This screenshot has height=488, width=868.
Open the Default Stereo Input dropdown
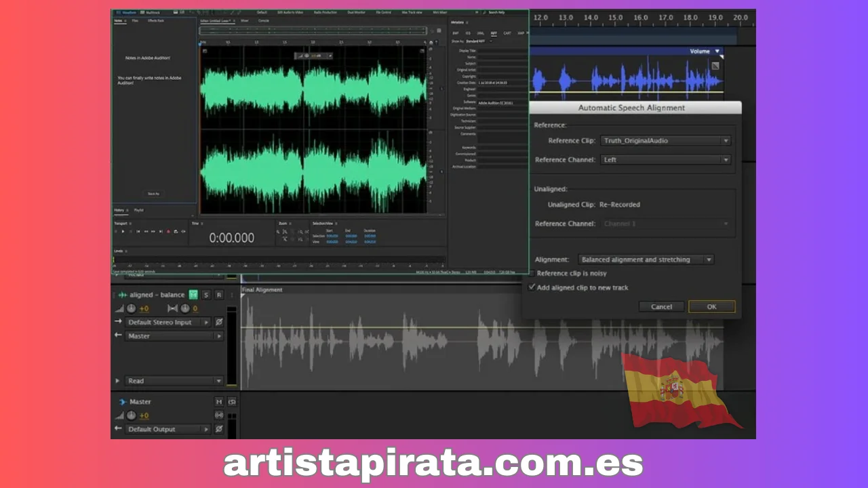pyautogui.click(x=168, y=323)
